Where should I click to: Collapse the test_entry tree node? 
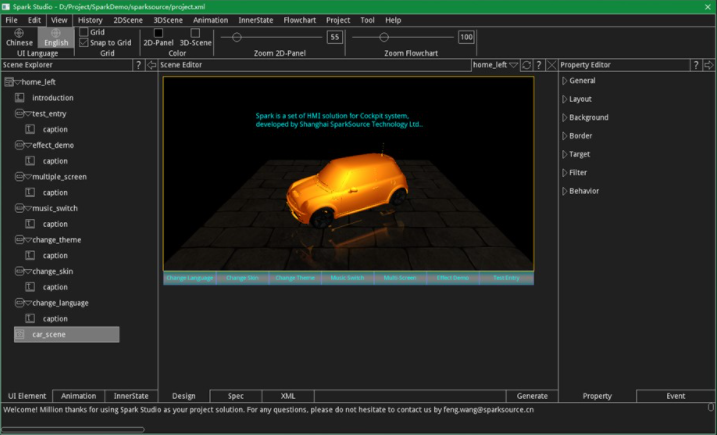[x=28, y=114]
